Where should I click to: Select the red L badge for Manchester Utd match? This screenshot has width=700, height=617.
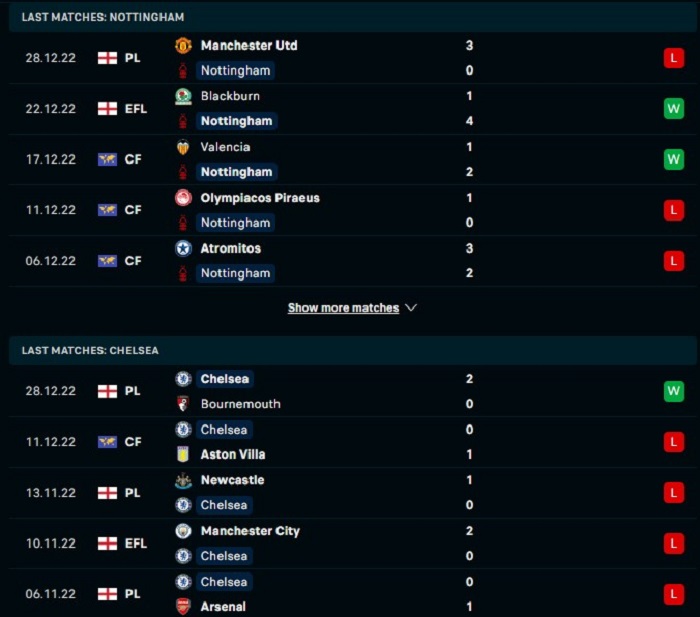coord(674,58)
